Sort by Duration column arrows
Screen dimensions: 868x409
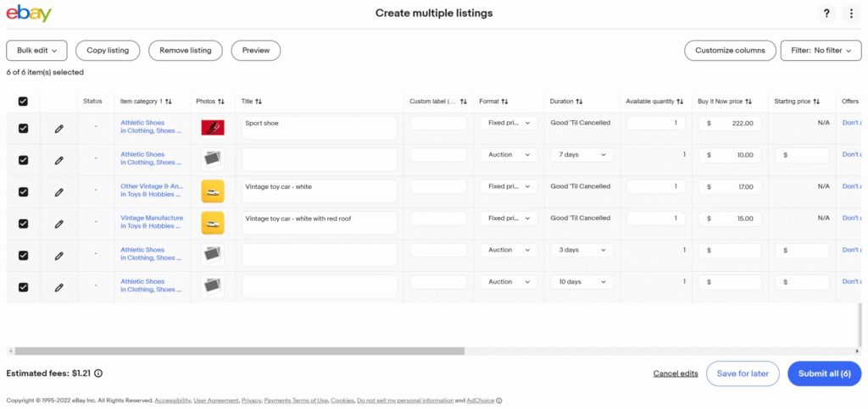pyautogui.click(x=580, y=102)
